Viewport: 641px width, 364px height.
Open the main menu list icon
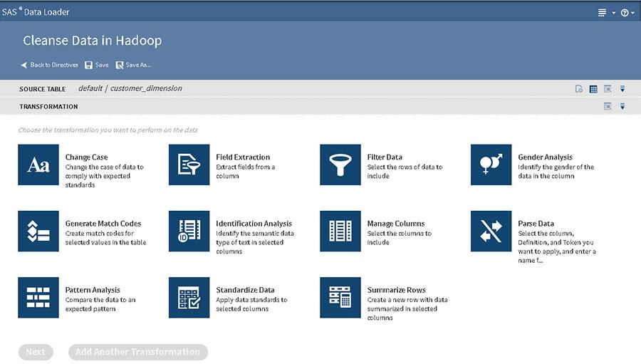point(602,13)
